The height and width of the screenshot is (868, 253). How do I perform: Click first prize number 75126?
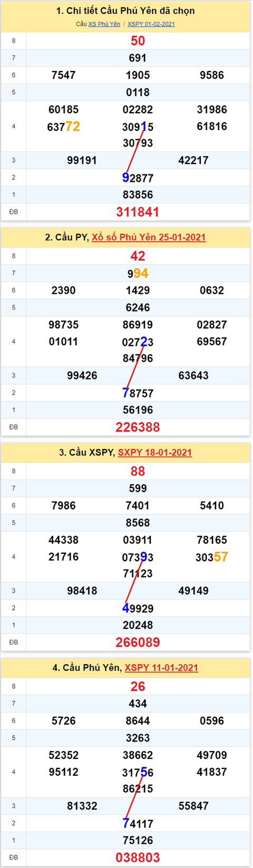pyautogui.click(x=138, y=841)
